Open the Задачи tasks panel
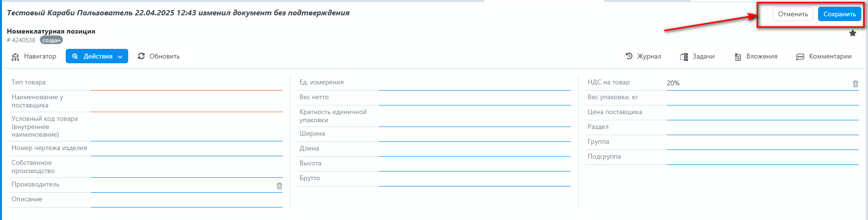Screen dimensions: 868x220 pos(697,57)
